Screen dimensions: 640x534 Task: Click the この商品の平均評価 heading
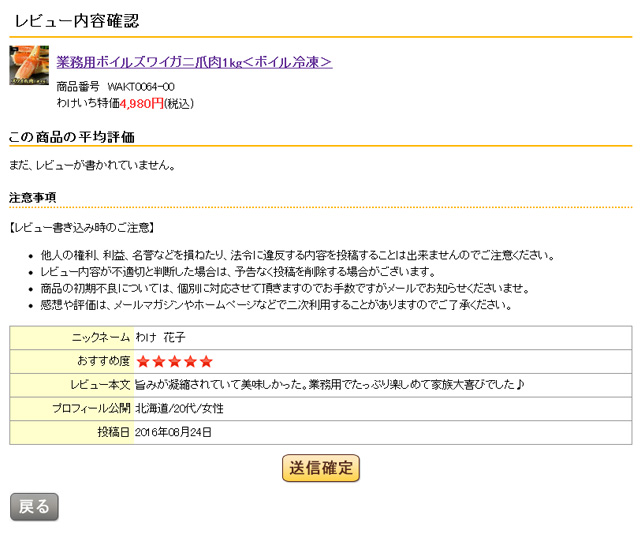(72, 137)
